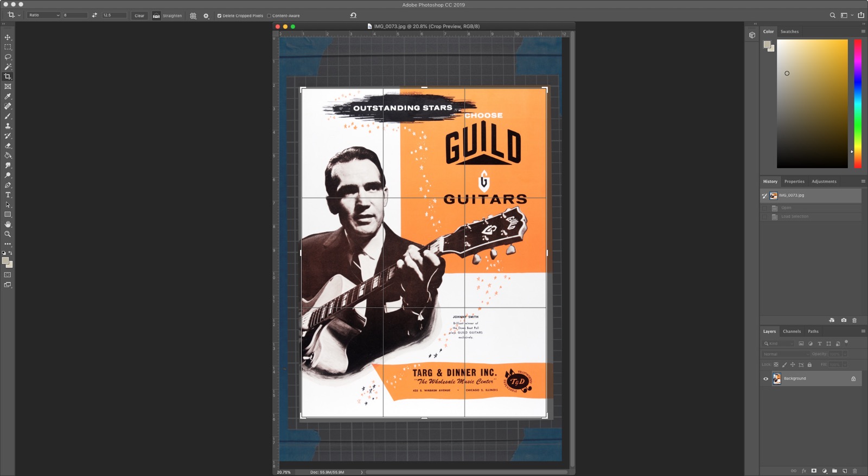Screen dimensions: 868x476
Task: Open Photoshop search icon at top right
Action: pos(832,15)
